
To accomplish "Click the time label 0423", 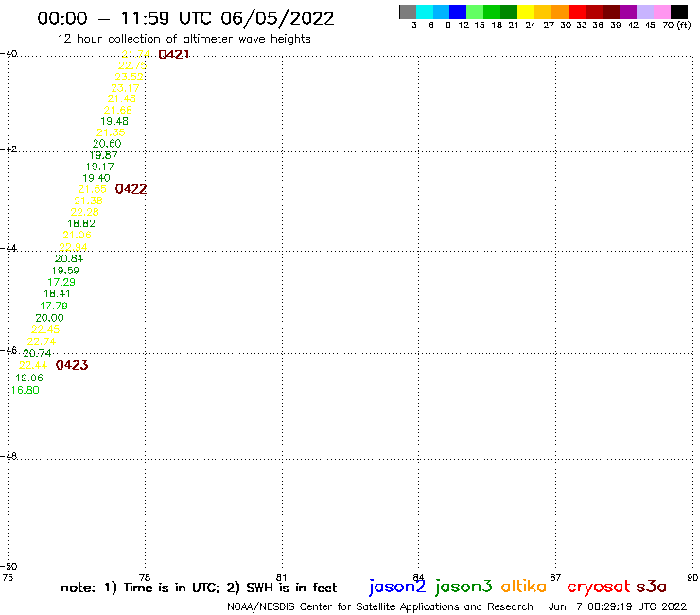I will coord(72,365).
